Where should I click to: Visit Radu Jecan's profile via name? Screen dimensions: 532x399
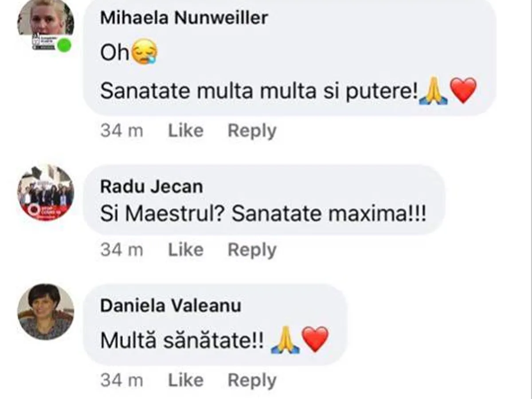152,187
